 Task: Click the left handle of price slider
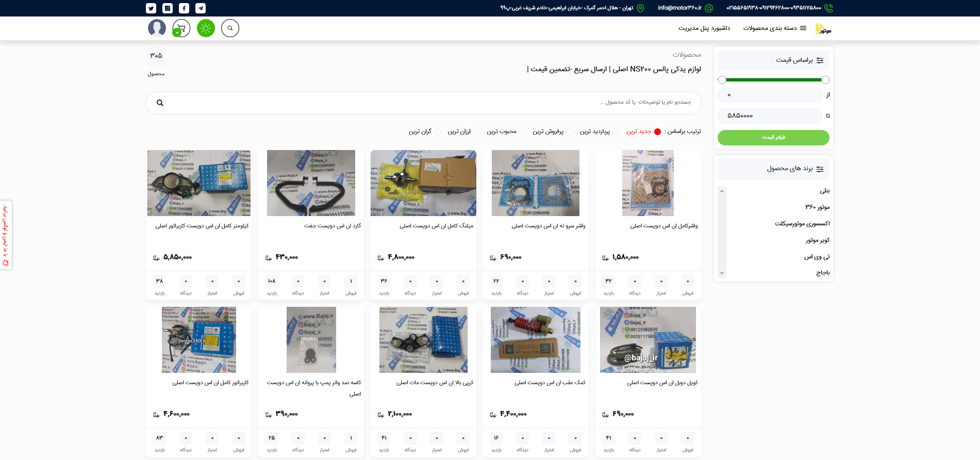(722, 80)
